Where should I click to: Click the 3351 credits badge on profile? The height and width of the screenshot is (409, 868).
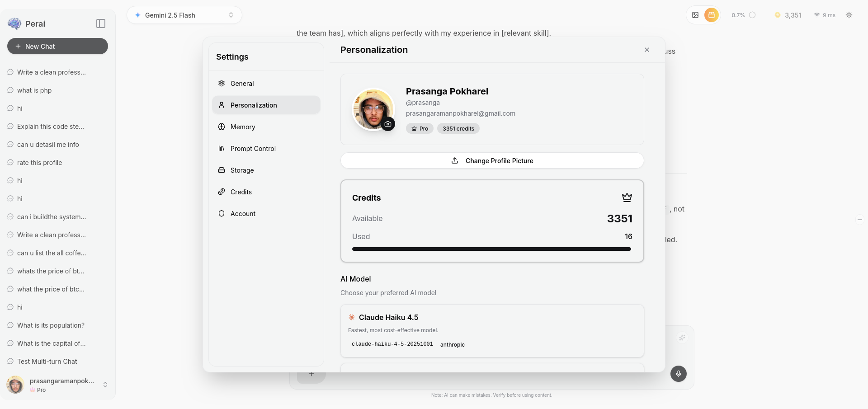(x=458, y=128)
